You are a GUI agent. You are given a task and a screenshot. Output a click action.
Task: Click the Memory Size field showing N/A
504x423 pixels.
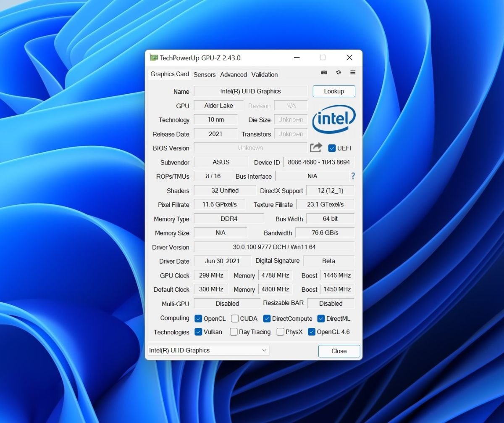click(220, 233)
